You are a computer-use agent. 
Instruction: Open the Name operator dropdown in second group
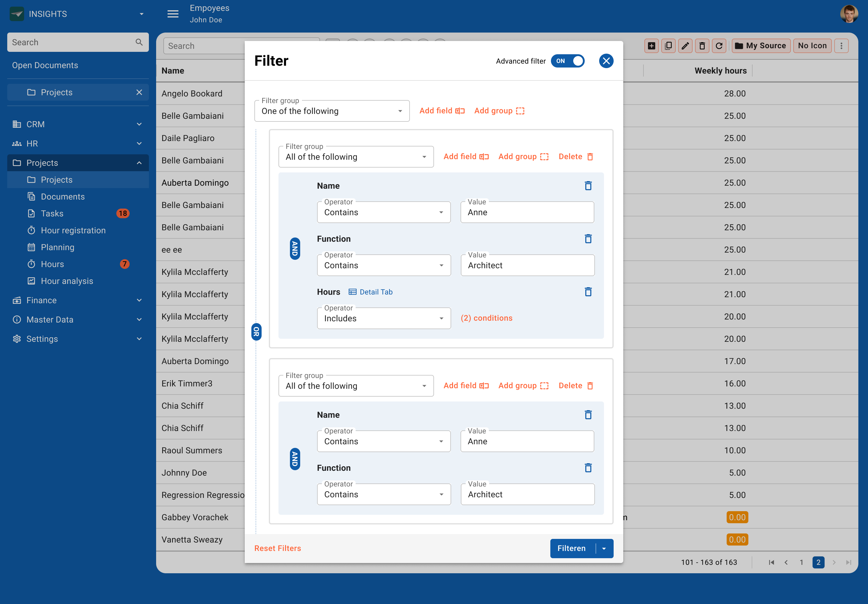tap(384, 441)
